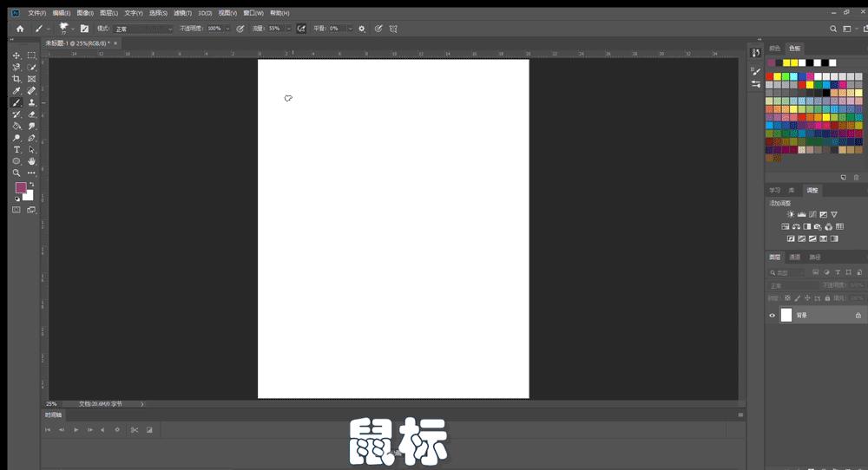Toggle visibility of 背景 layer
This screenshot has height=470, width=868.
click(x=773, y=316)
